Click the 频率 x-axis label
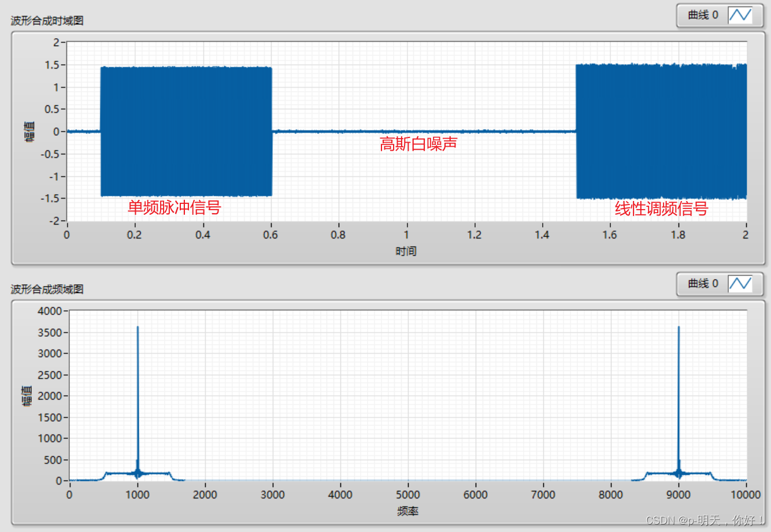 click(407, 511)
